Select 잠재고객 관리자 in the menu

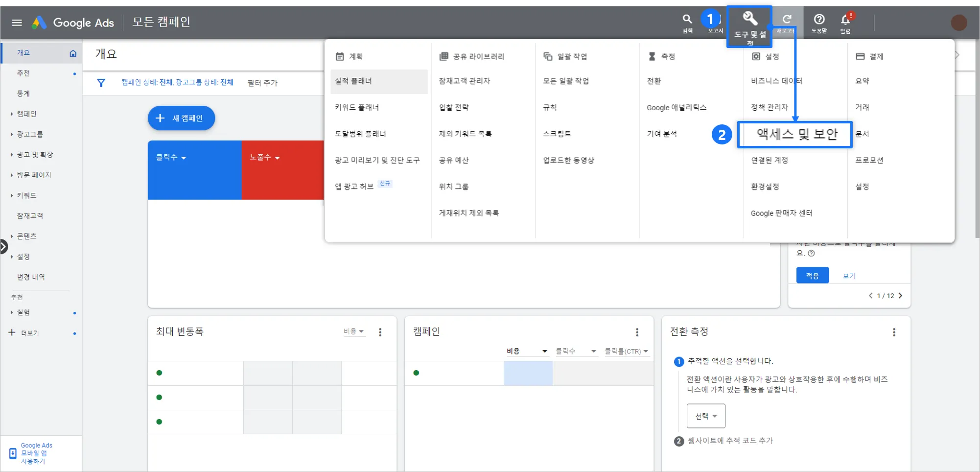pyautogui.click(x=464, y=81)
